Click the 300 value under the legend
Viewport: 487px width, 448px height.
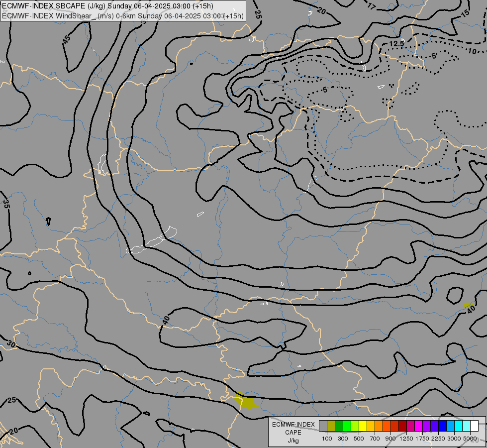(343, 439)
